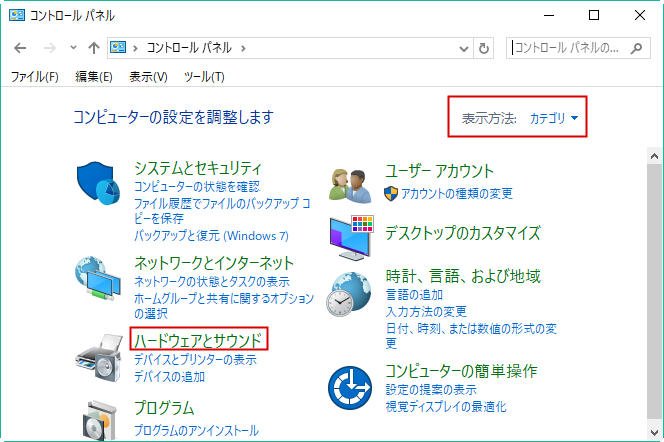Click 視覚ディスプレイの最適化 link
This screenshot has height=442, width=664.
click(446, 406)
